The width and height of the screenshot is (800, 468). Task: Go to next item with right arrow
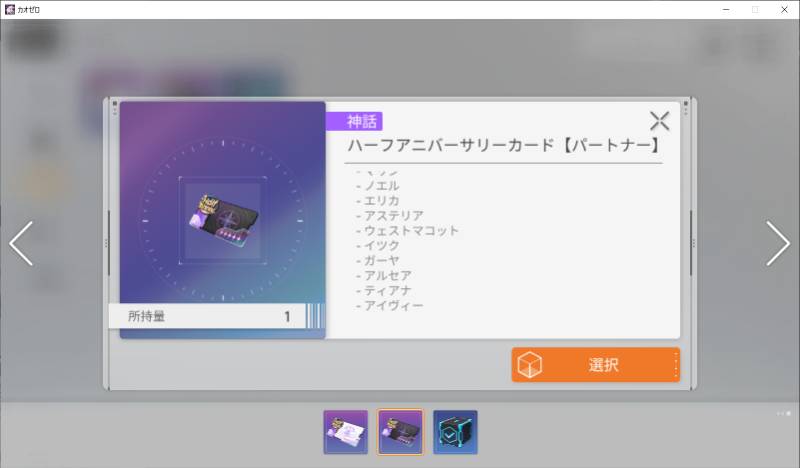point(778,243)
